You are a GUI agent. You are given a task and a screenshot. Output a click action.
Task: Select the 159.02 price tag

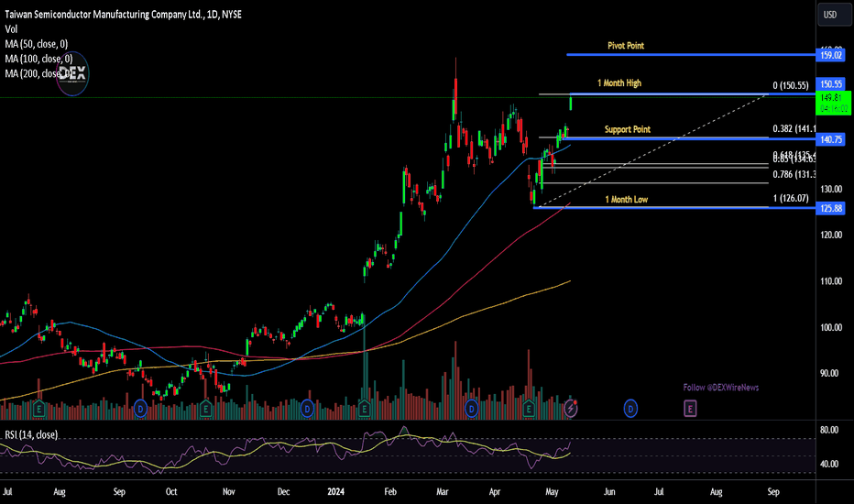pyautogui.click(x=830, y=55)
